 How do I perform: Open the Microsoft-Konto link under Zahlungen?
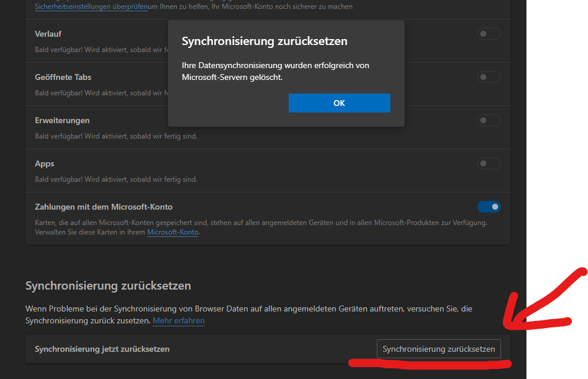(x=173, y=232)
